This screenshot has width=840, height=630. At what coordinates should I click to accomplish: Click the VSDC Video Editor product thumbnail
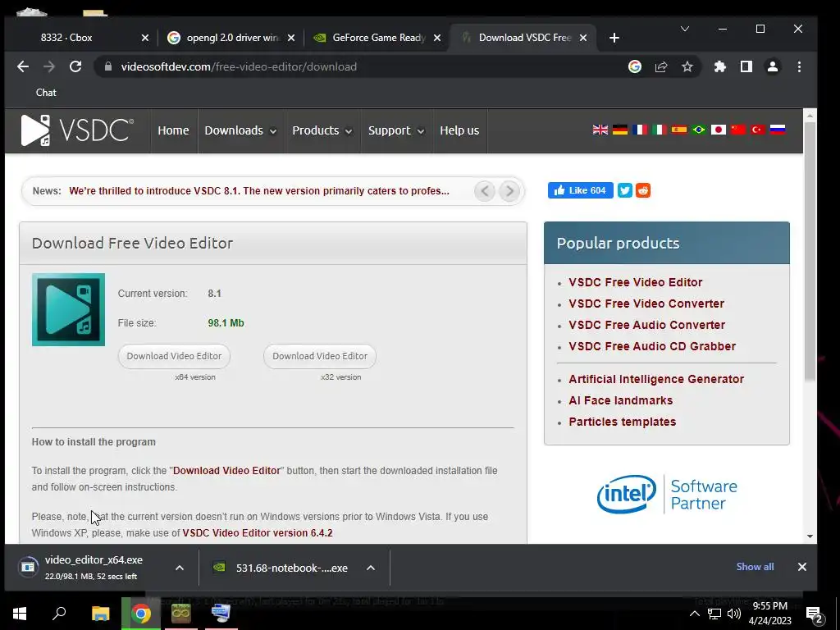[68, 309]
